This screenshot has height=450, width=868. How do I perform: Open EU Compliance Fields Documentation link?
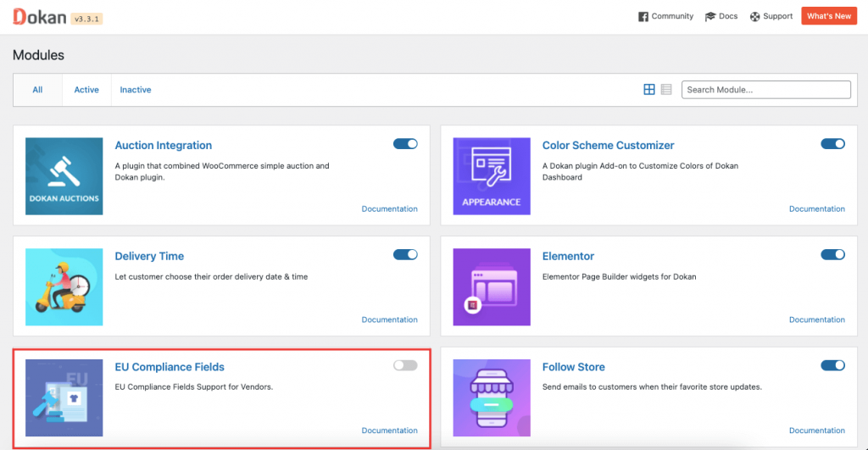tap(390, 430)
